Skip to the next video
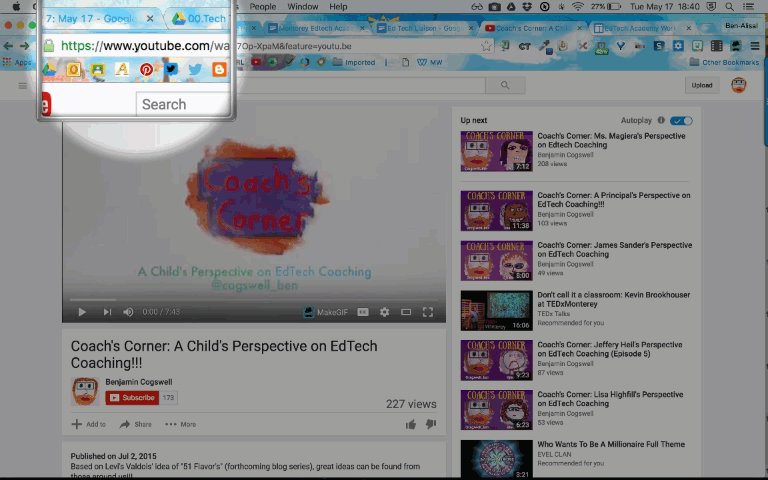 [x=107, y=312]
